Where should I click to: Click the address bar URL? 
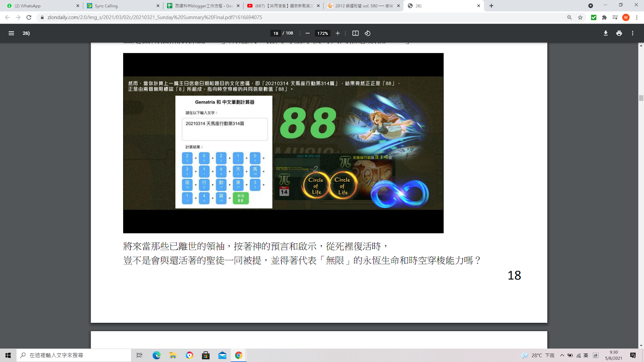155,17
